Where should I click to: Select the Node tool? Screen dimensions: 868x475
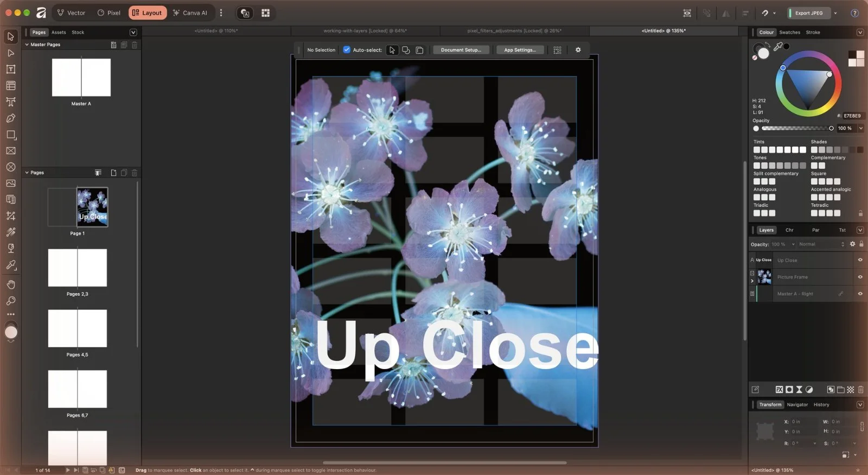click(10, 53)
